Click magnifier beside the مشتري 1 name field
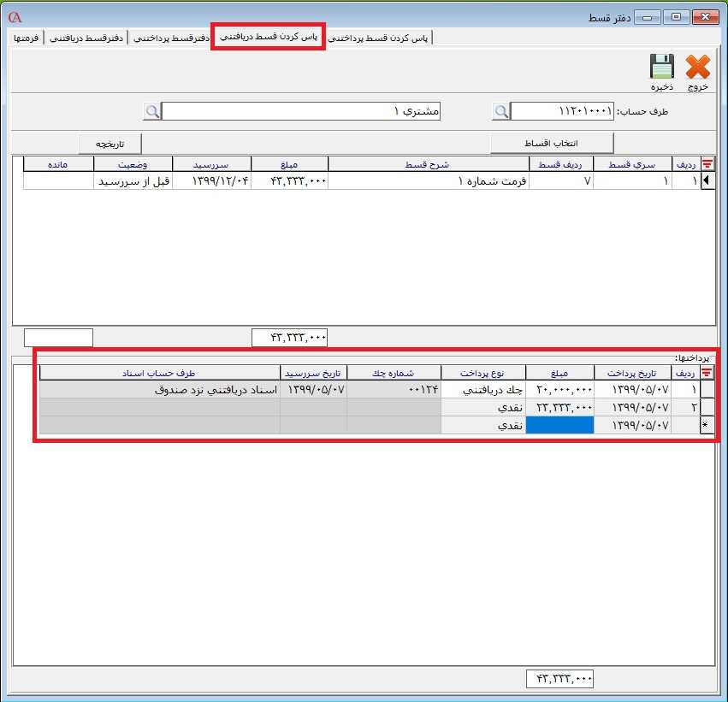 151,112
